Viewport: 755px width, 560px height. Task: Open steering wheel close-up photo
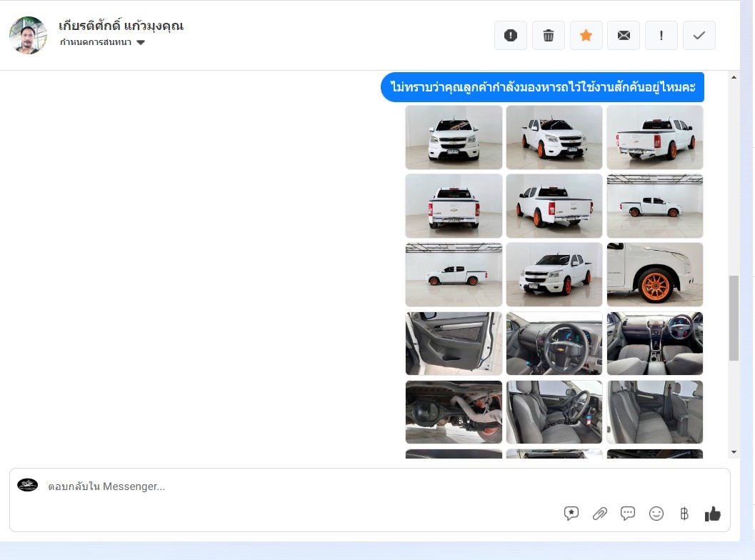pos(554,344)
